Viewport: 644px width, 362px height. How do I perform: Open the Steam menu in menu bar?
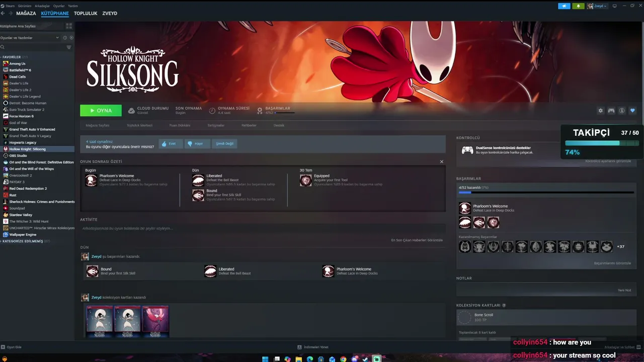click(9, 6)
